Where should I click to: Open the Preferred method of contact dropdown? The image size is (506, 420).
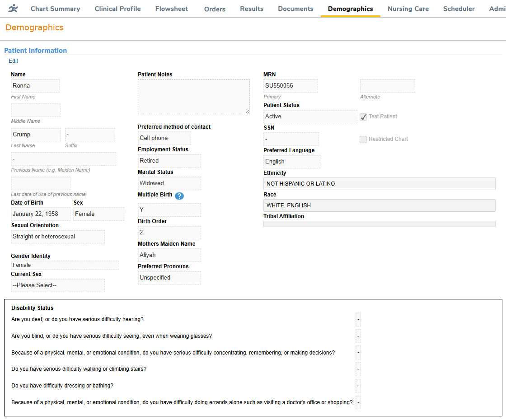(164, 138)
